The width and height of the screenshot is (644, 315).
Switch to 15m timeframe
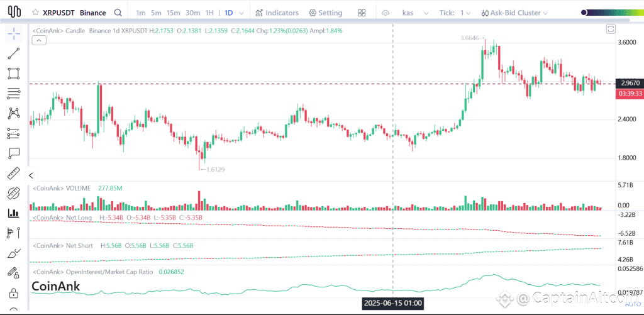click(174, 13)
